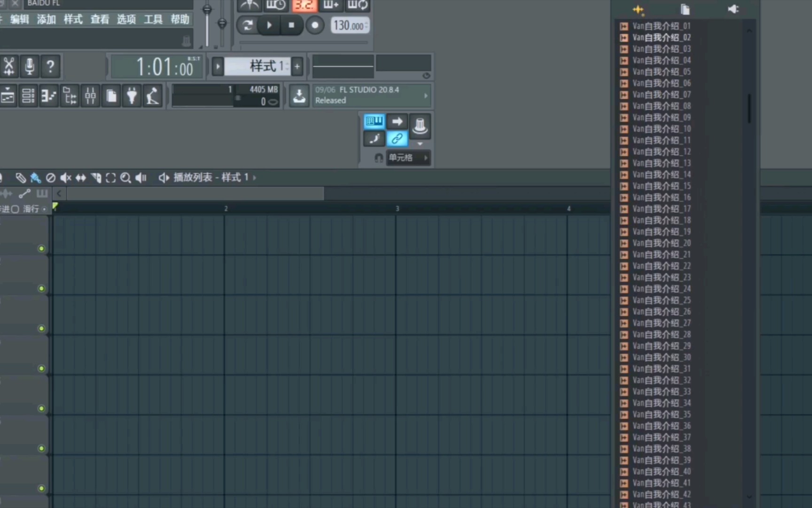This screenshot has height=508, width=812.
Task: Toggle the 步进 option
Action: [x=10, y=209]
